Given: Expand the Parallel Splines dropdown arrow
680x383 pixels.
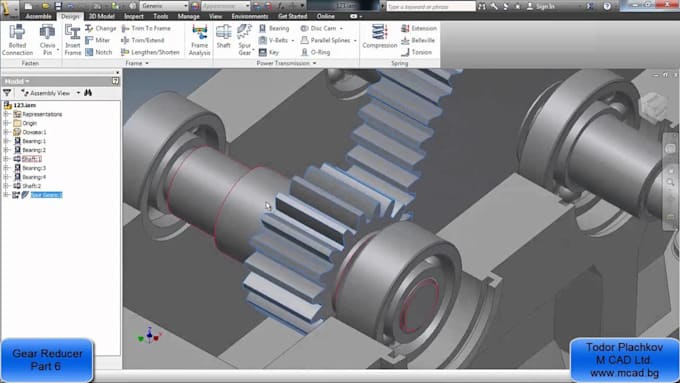Looking at the screenshot, I should (x=355, y=40).
